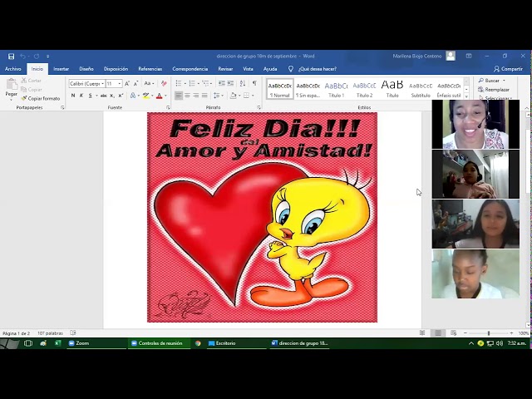Undo the last action

pos(22,57)
